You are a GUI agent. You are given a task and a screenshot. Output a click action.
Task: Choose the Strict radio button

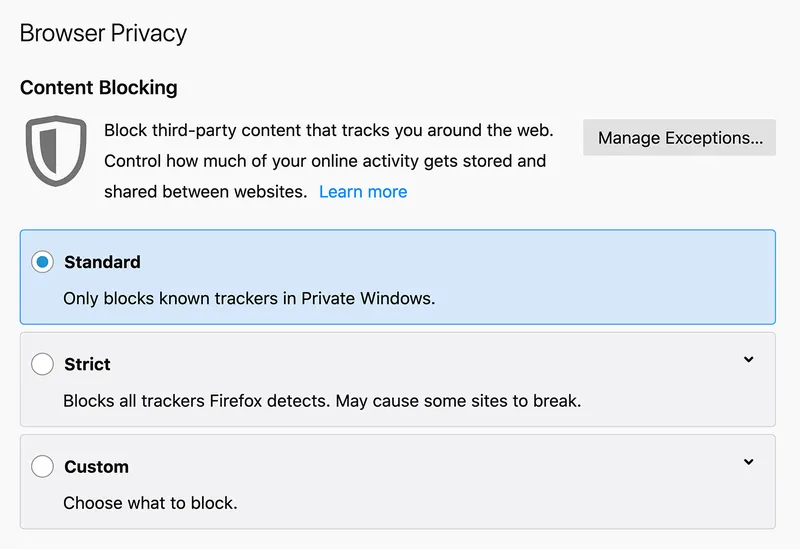click(x=42, y=364)
